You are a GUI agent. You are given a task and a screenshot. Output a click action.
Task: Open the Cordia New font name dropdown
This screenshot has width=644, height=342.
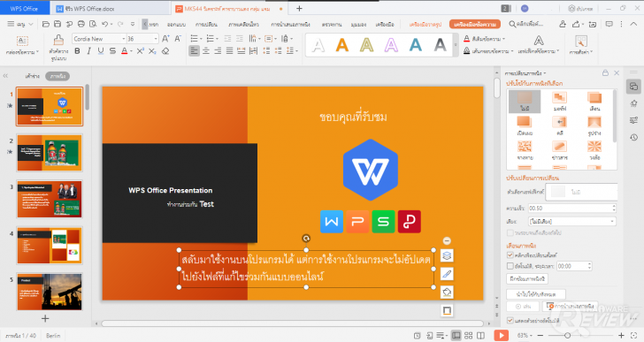(x=123, y=39)
